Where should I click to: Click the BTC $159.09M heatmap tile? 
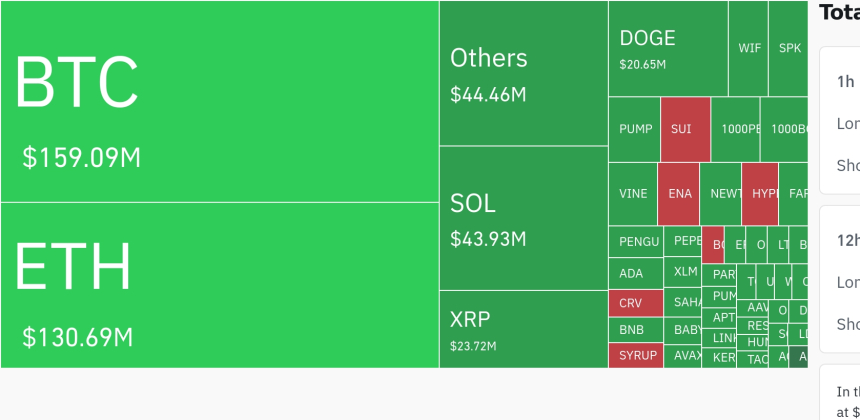[x=220, y=101]
